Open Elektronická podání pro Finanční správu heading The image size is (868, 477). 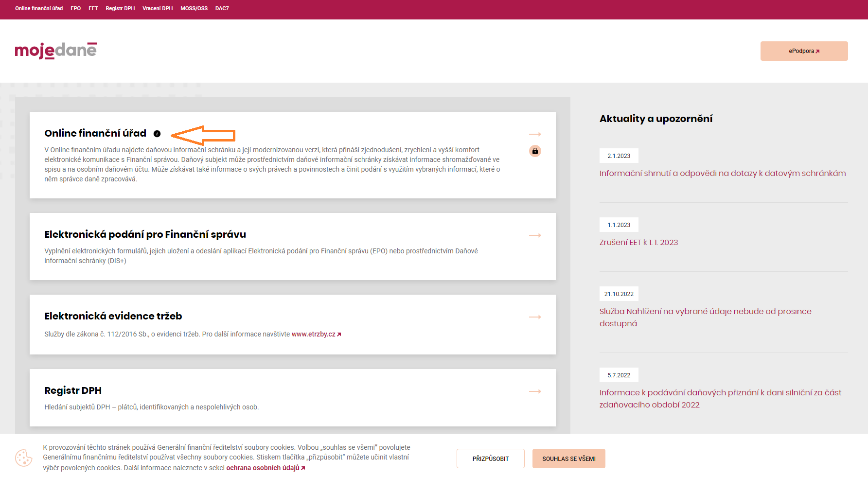[145, 234]
